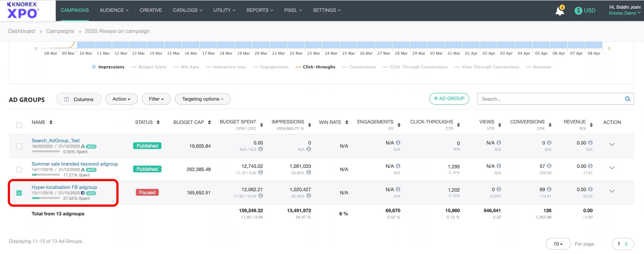644x254 pixels.
Task: Open the Pixel menu
Action: pos(293,10)
